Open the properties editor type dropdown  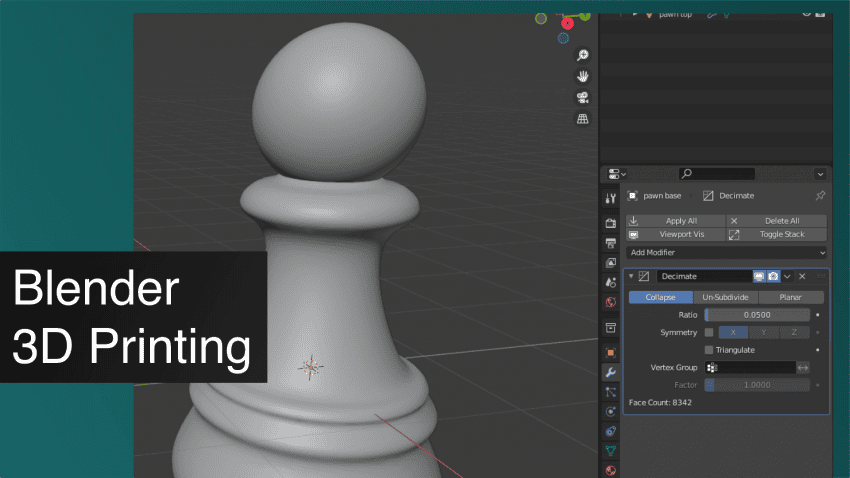click(x=616, y=174)
